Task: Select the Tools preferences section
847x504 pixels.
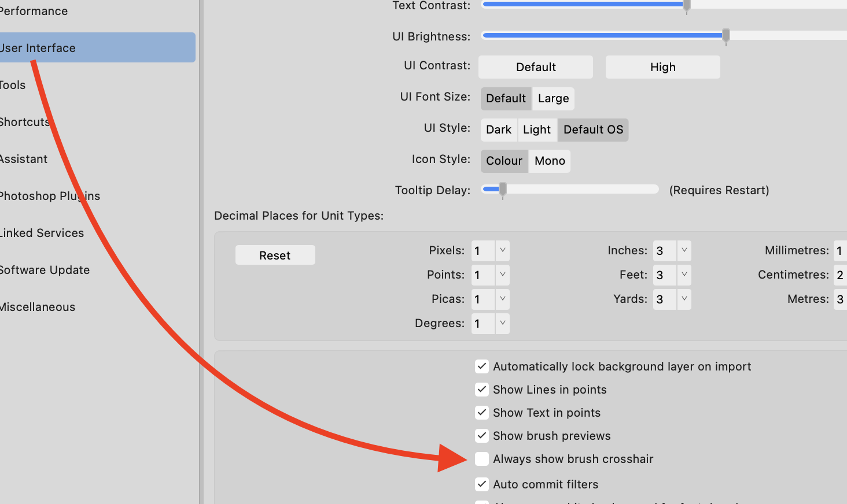Action: [13, 84]
